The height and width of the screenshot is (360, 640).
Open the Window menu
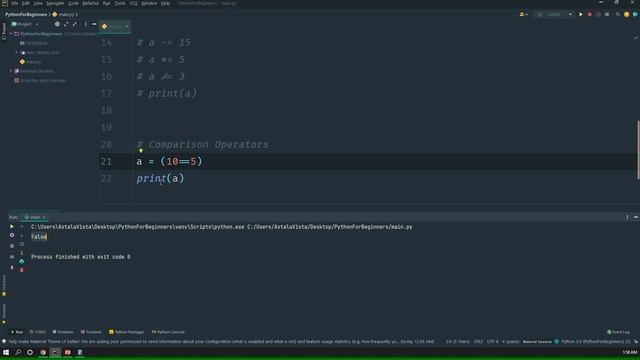coord(149,3)
